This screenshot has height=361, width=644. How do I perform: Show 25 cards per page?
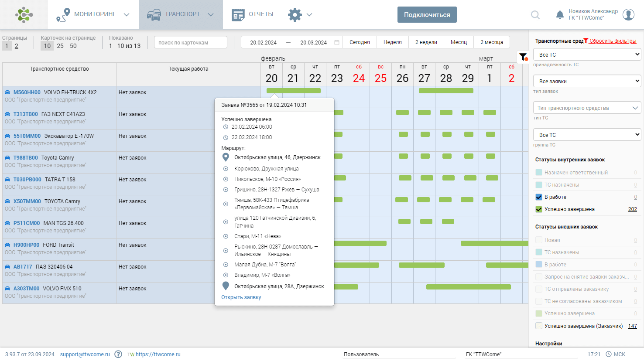(x=60, y=46)
